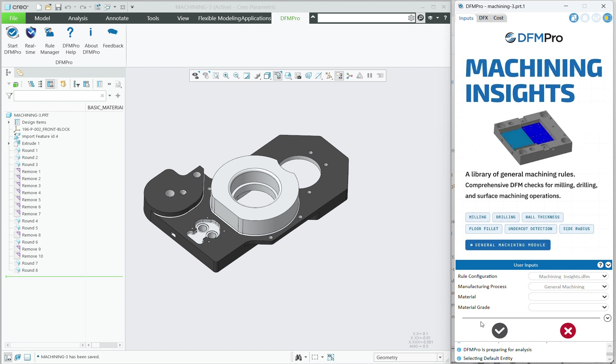Open the Annotate ribbon tab
The height and width of the screenshot is (364, 616).
(x=117, y=18)
